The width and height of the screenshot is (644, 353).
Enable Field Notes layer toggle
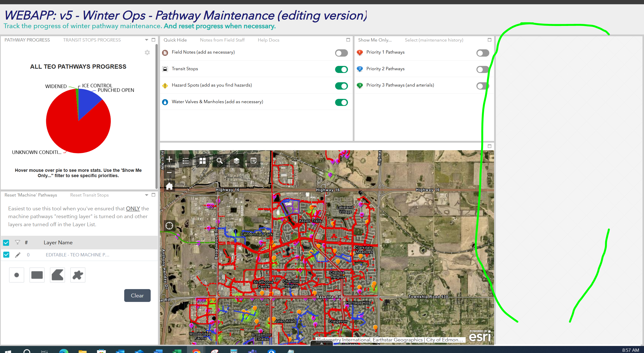click(341, 53)
